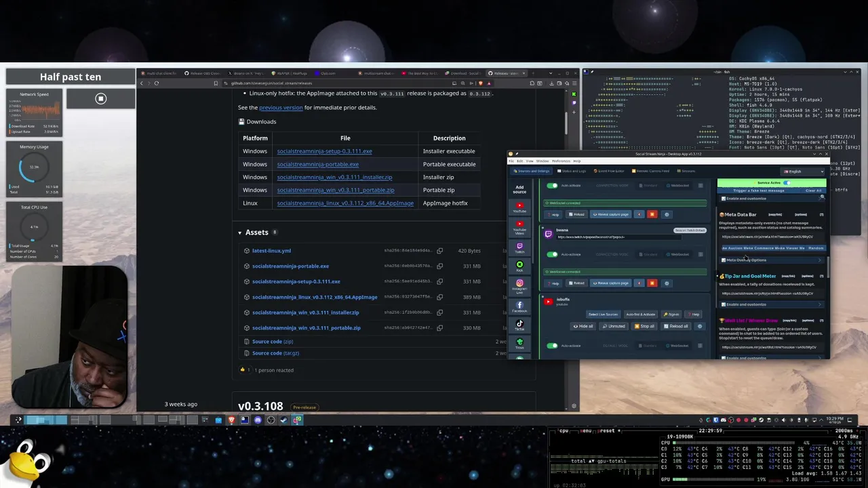Image resolution: width=868 pixels, height=488 pixels.
Task: Toggle the Unmuted button for all sources
Action: click(614, 326)
